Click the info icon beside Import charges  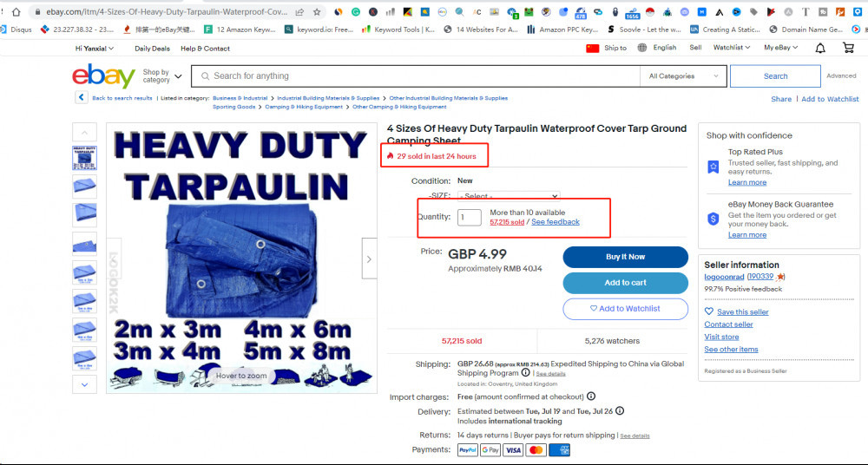[591, 396]
